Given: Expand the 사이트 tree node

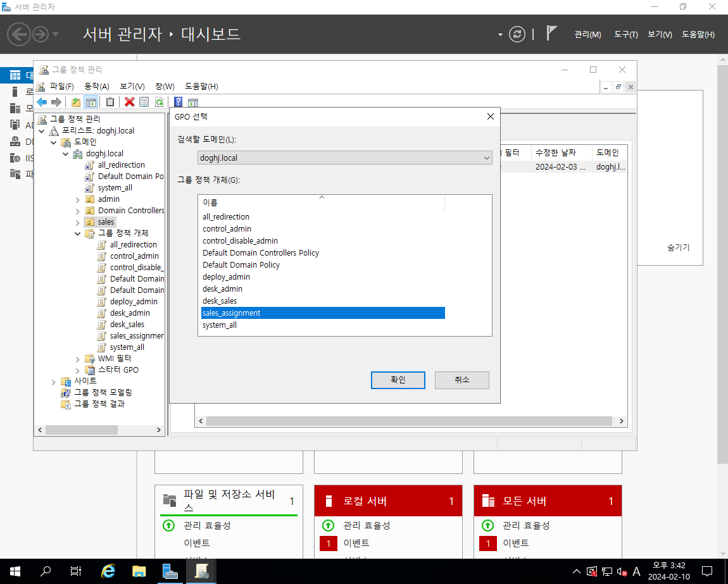Looking at the screenshot, I should click(53, 382).
